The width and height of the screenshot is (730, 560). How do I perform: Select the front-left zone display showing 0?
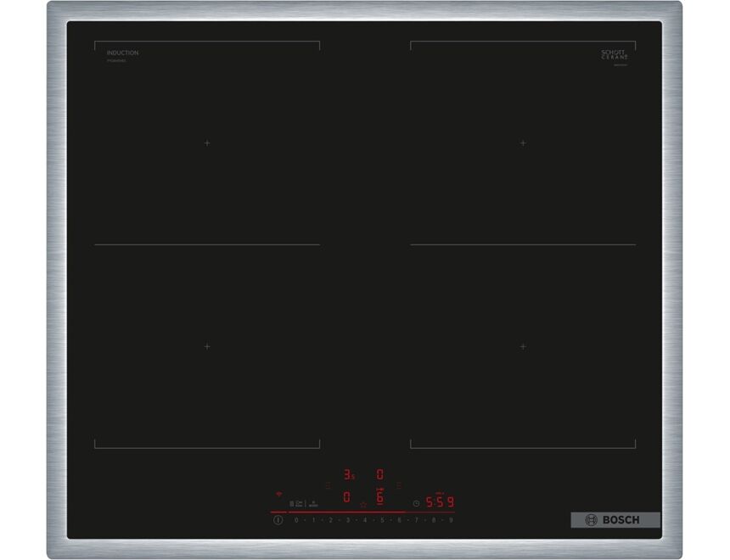point(346,498)
